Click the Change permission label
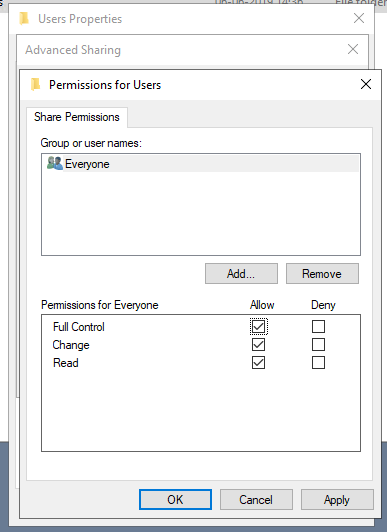Viewport: 387px width, 532px height. 71,345
